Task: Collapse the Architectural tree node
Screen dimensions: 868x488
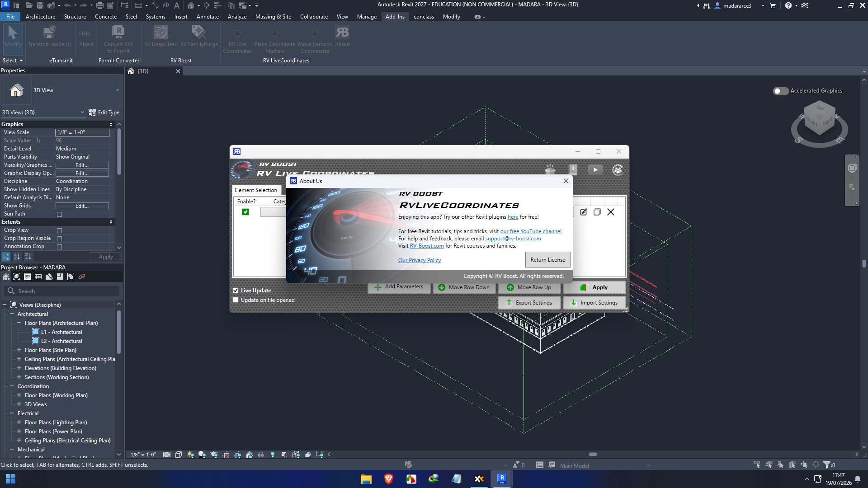Action: [12, 314]
